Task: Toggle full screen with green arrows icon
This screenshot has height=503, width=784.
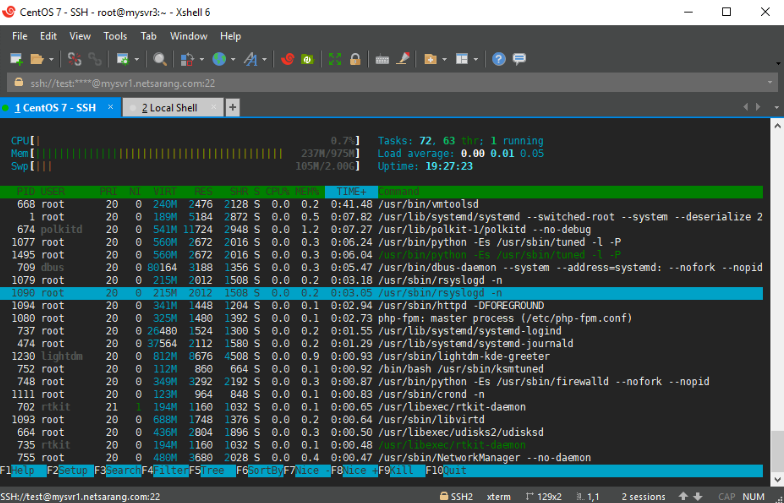Action: click(334, 59)
